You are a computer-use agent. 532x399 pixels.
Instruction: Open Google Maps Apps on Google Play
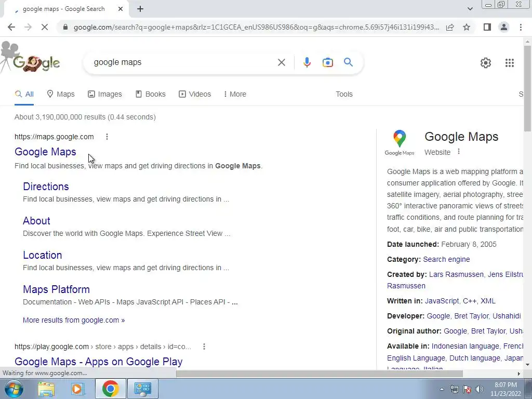(98, 362)
